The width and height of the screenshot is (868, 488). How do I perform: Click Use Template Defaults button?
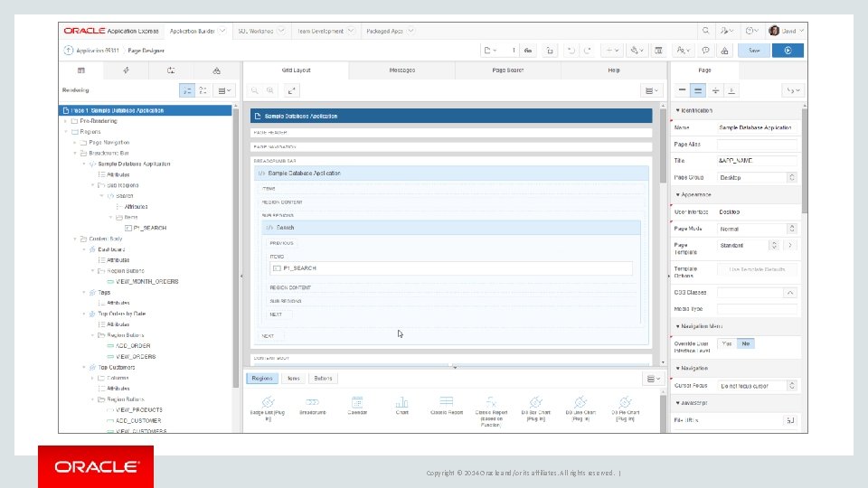point(757,269)
